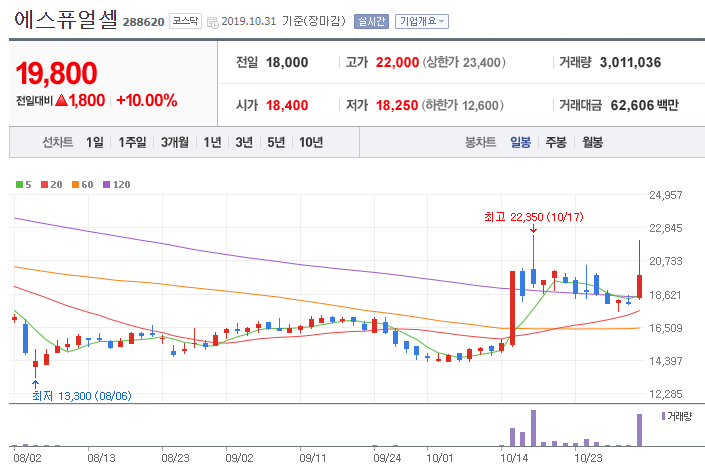This screenshot has width=705, height=471.
Task: Select the 월봉 monthly candle chart
Action: click(x=593, y=142)
